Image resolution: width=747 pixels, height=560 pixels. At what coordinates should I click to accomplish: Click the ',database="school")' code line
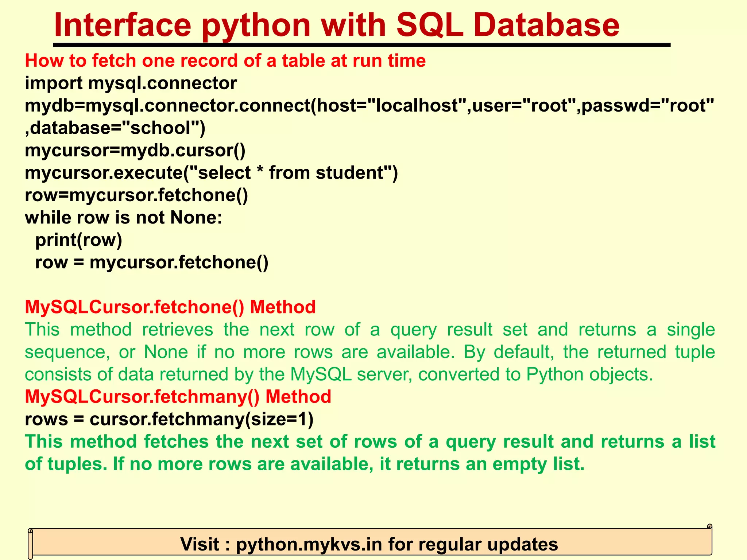pos(115,128)
